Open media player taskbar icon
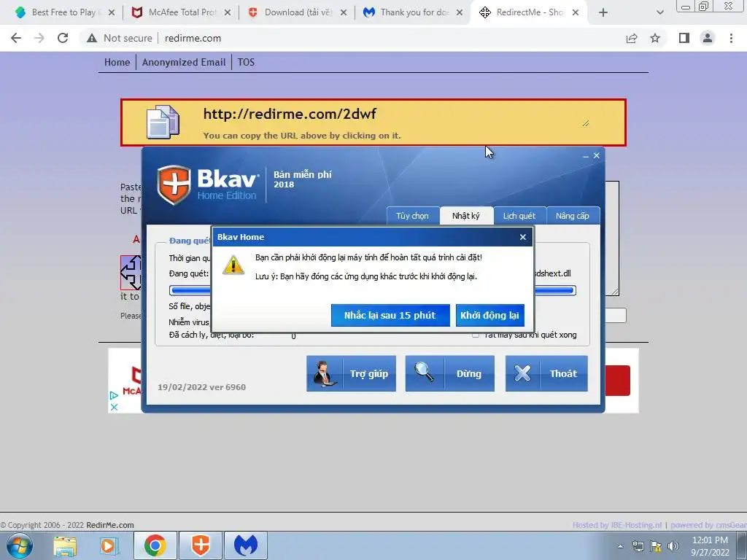The width and height of the screenshot is (747, 560). coord(109,545)
